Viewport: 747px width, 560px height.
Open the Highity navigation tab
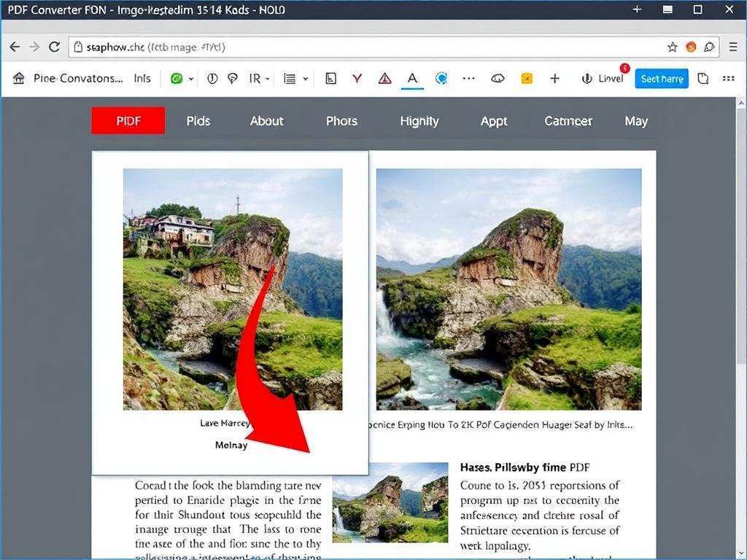(x=419, y=121)
